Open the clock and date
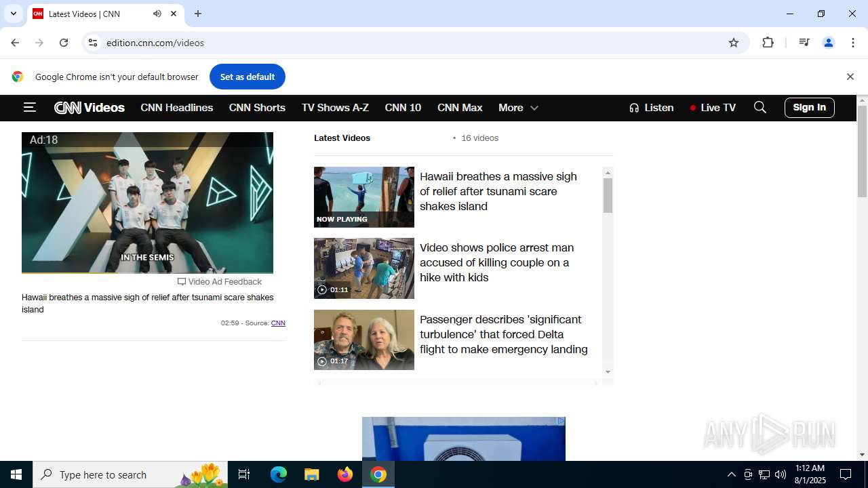The image size is (868, 488). click(x=810, y=474)
